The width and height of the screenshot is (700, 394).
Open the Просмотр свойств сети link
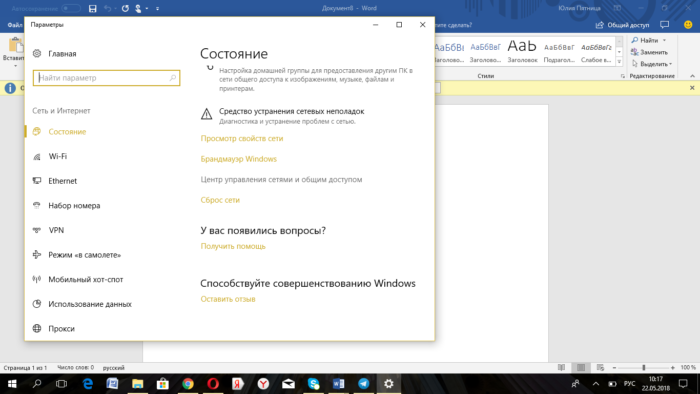(242, 138)
